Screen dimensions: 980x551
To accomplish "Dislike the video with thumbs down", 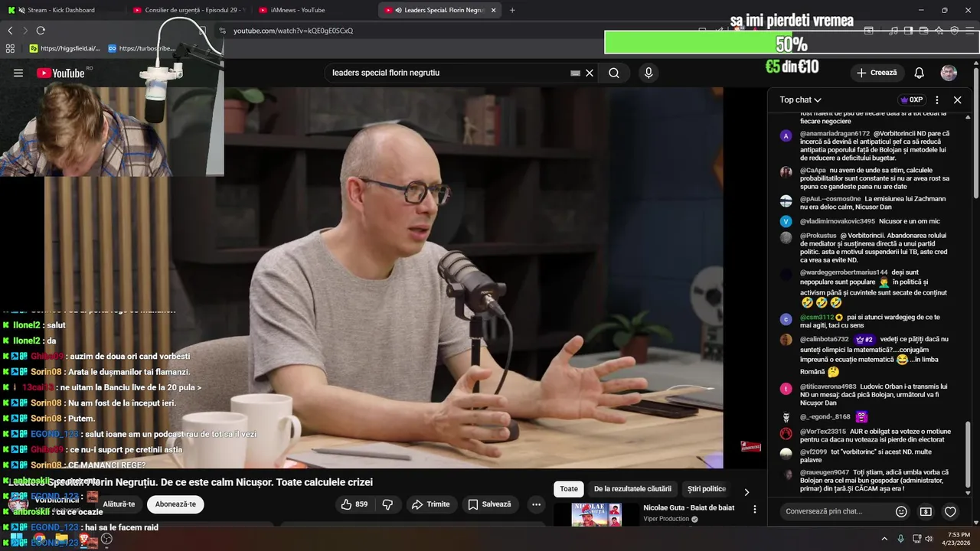I will (387, 504).
